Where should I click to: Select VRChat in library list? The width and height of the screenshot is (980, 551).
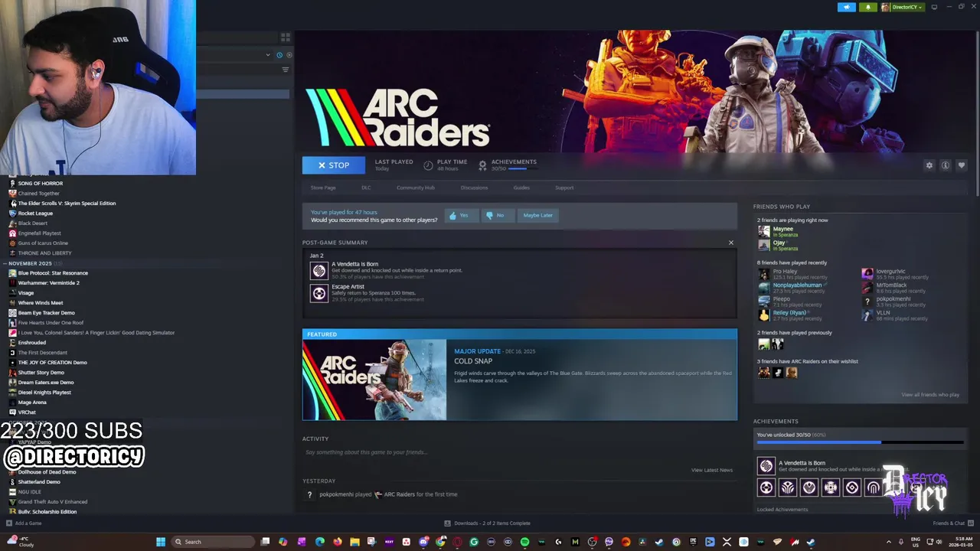coord(27,412)
